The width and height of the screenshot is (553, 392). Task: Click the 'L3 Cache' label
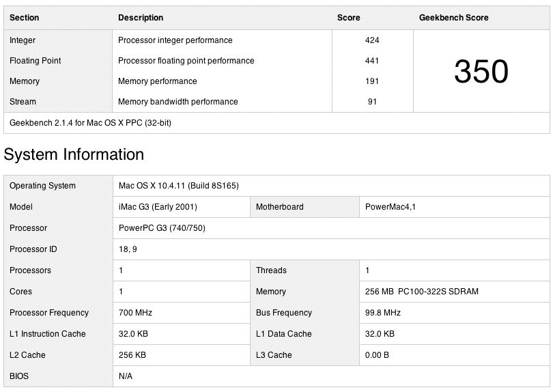274,355
